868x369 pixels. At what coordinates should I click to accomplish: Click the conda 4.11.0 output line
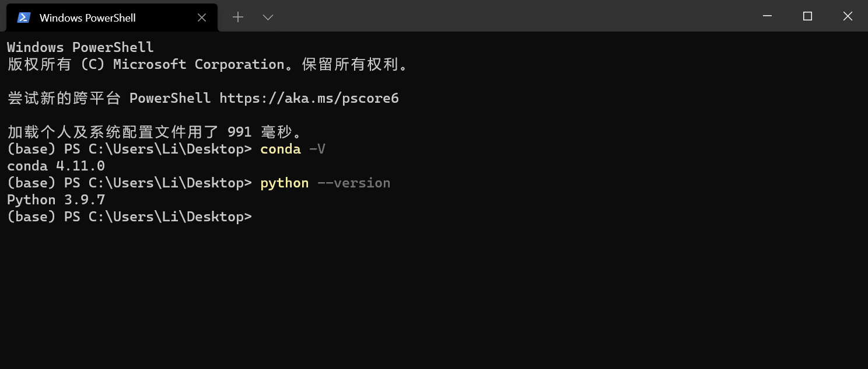[56, 166]
